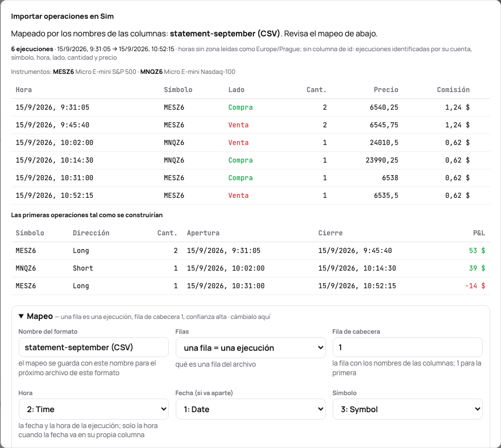Image resolution: width=501 pixels, height=448 pixels.
Task: Open the Hora column dropdown
Action: [x=94, y=409]
